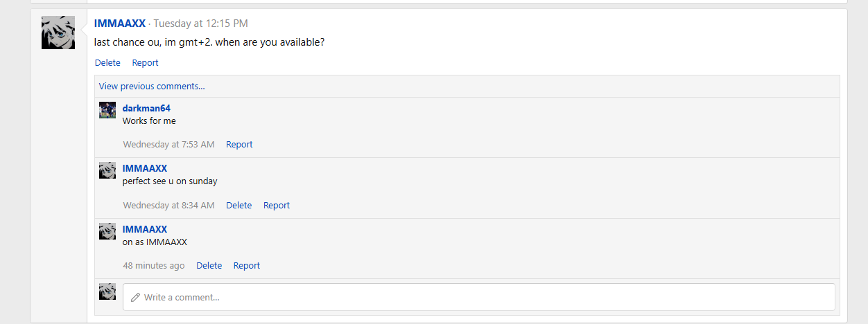
Task: Click avatar next to comment box
Action: [x=107, y=291]
